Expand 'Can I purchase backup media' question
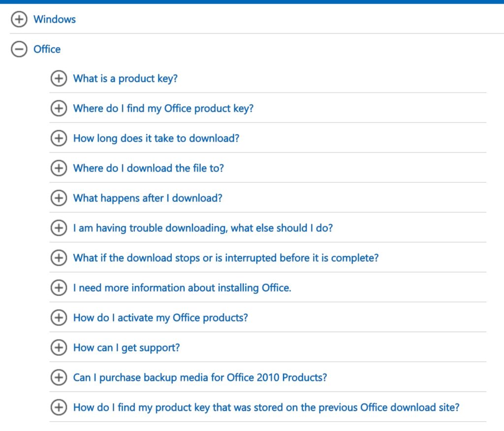The image size is (504, 431). 200,377
